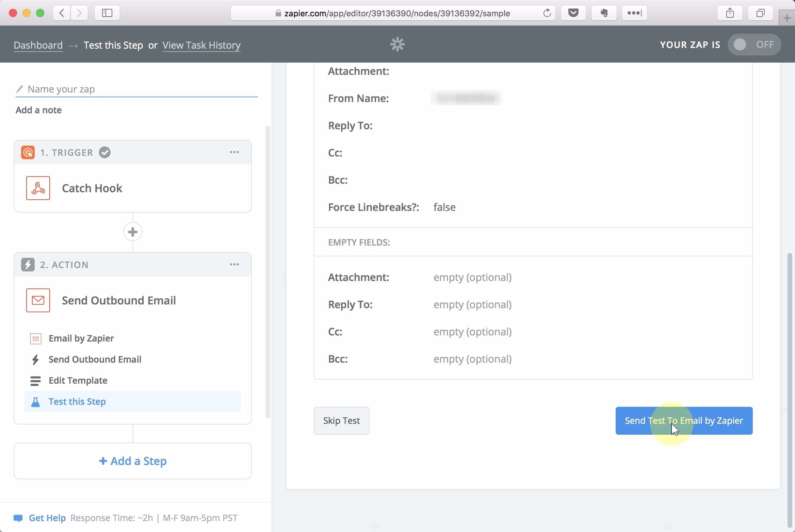Viewport: 795px width, 532px height.
Task: Click the chat bubble Get Help icon
Action: tap(18, 518)
